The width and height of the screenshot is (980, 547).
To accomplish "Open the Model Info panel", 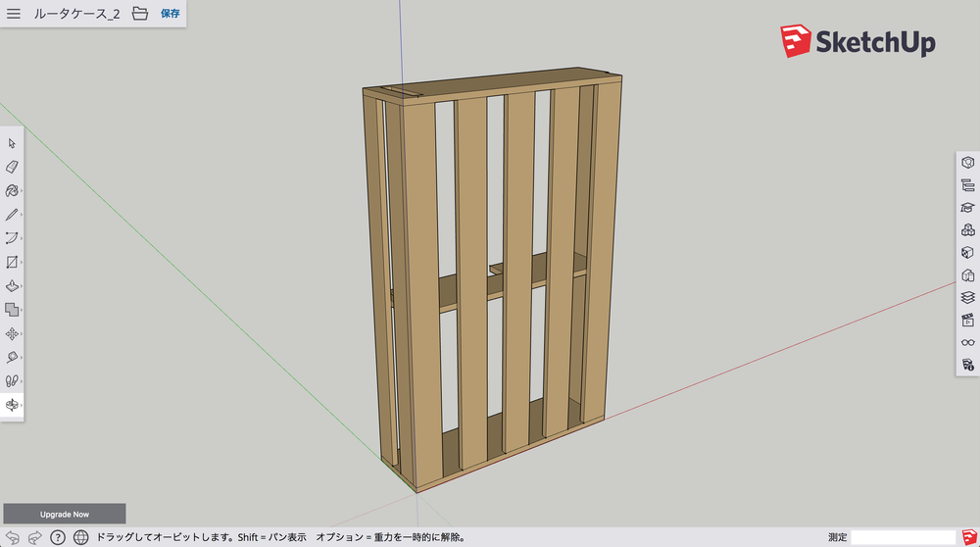I will 967,365.
